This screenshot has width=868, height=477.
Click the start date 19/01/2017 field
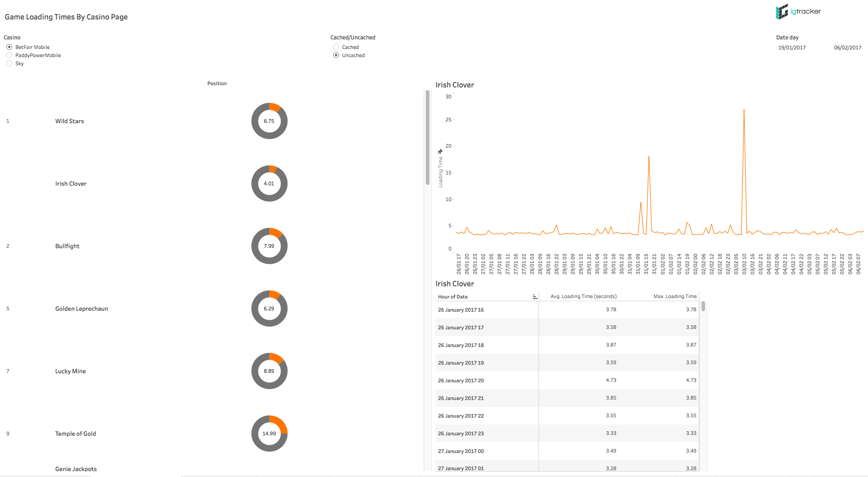pyautogui.click(x=792, y=48)
